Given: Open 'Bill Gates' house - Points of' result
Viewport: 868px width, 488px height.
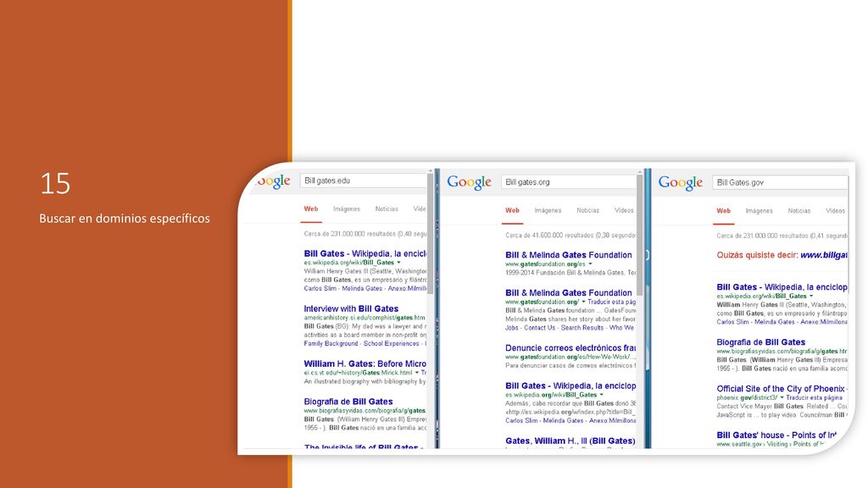Looking at the screenshot, I should [776, 435].
